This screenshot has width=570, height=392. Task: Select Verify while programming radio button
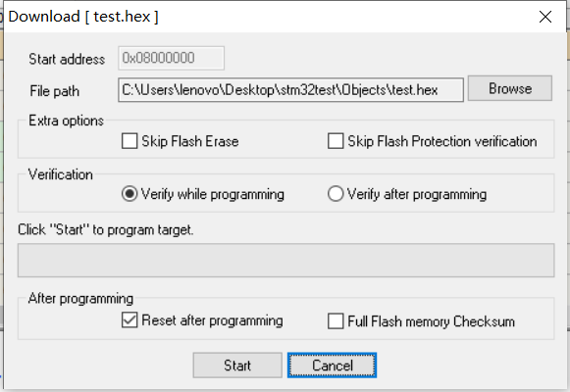(130, 194)
